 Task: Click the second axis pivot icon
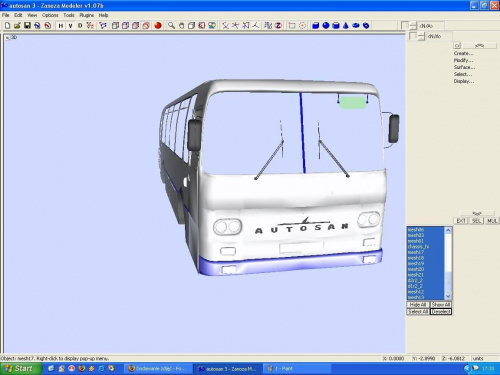point(235,25)
